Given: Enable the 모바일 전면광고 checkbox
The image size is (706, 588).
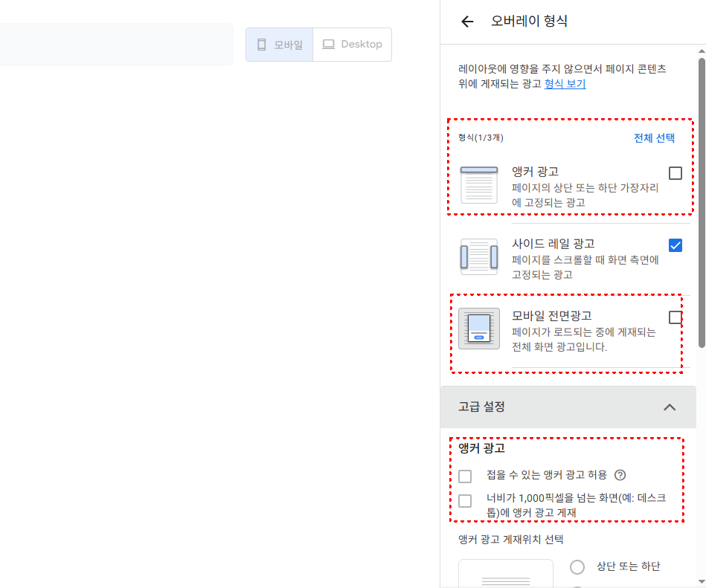Looking at the screenshot, I should pyautogui.click(x=675, y=317).
